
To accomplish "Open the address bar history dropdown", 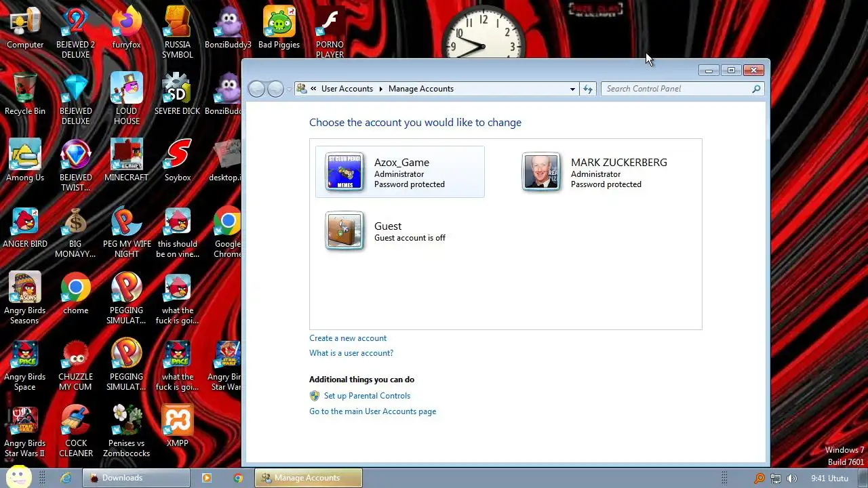I will coord(572,89).
